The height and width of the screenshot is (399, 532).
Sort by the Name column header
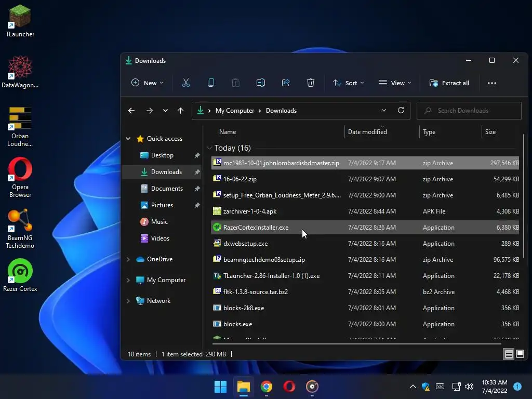(228, 131)
